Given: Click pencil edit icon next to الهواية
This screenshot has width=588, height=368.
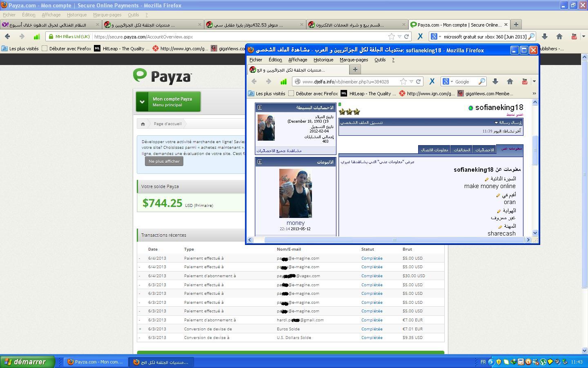Looking at the screenshot, I should tap(499, 211).
